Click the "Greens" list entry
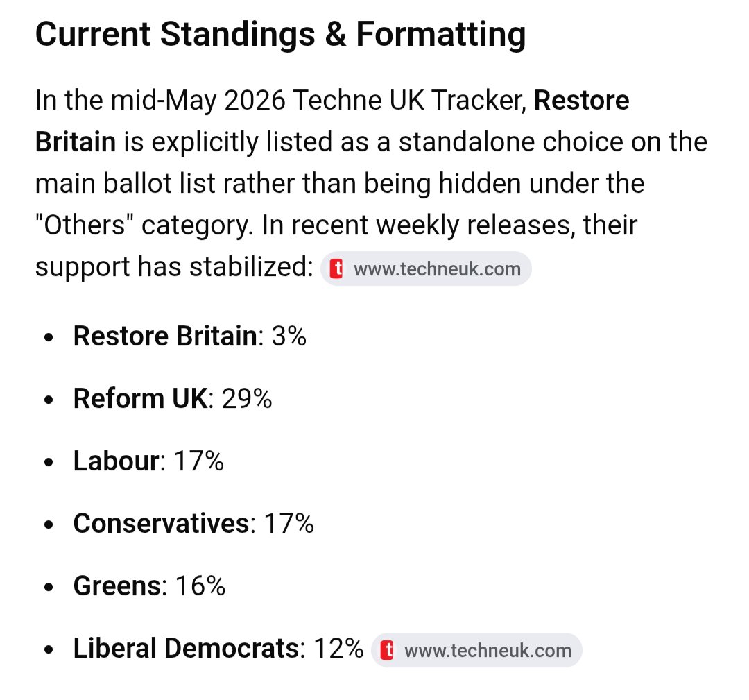This screenshot has height=700, width=749. click(117, 586)
